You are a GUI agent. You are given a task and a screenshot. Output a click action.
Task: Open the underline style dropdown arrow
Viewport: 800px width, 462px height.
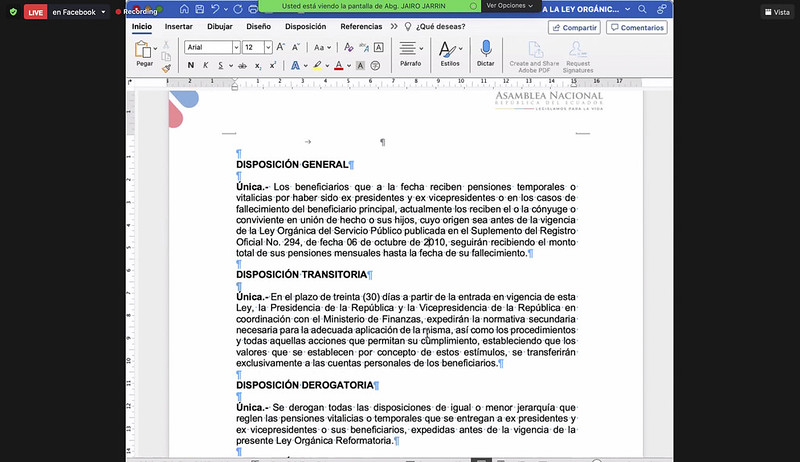click(x=231, y=66)
